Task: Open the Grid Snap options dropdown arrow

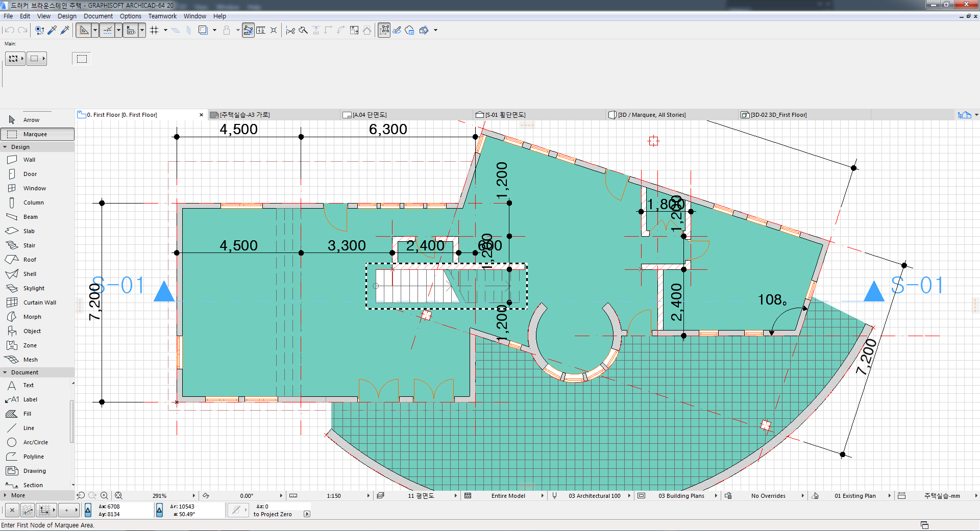Action: click(x=165, y=30)
